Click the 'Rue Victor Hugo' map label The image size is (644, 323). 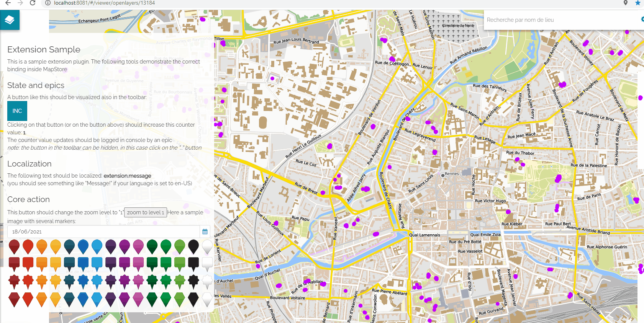coord(490,201)
